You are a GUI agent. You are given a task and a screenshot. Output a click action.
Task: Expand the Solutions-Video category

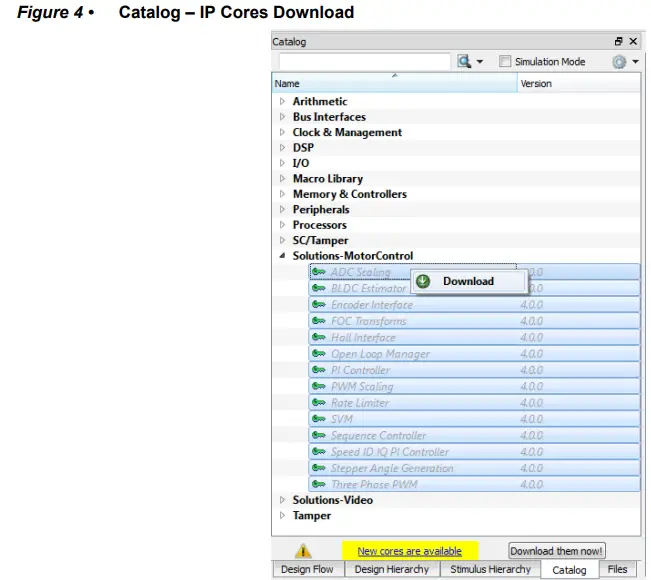pyautogui.click(x=283, y=500)
